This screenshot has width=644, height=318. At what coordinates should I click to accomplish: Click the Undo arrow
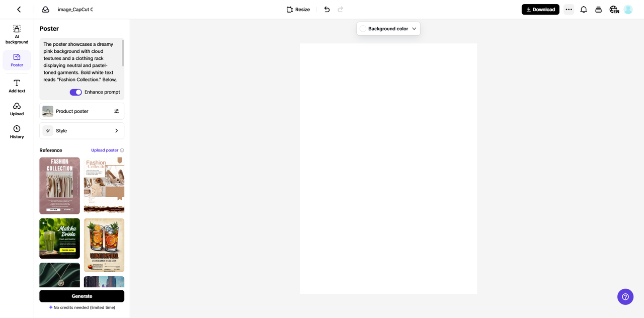click(327, 9)
